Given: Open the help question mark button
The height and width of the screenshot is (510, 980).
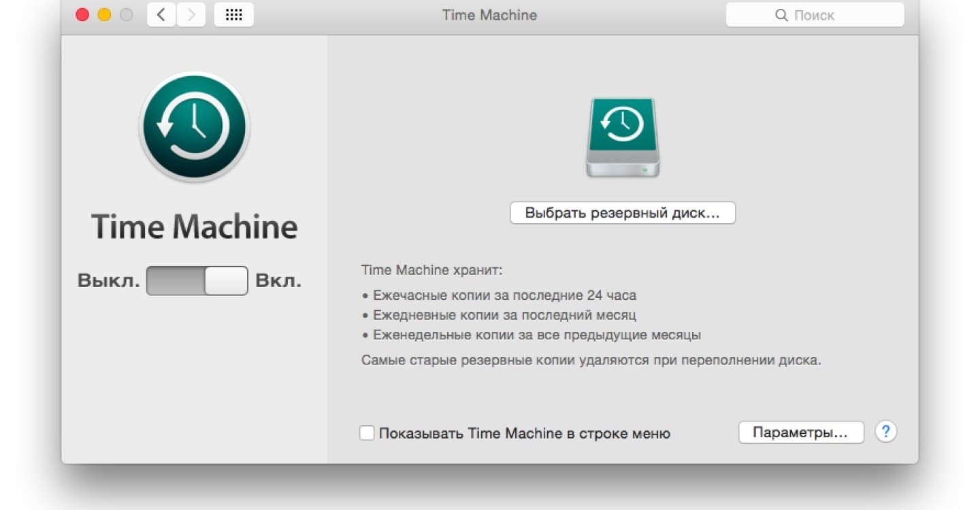Looking at the screenshot, I should point(886,432).
